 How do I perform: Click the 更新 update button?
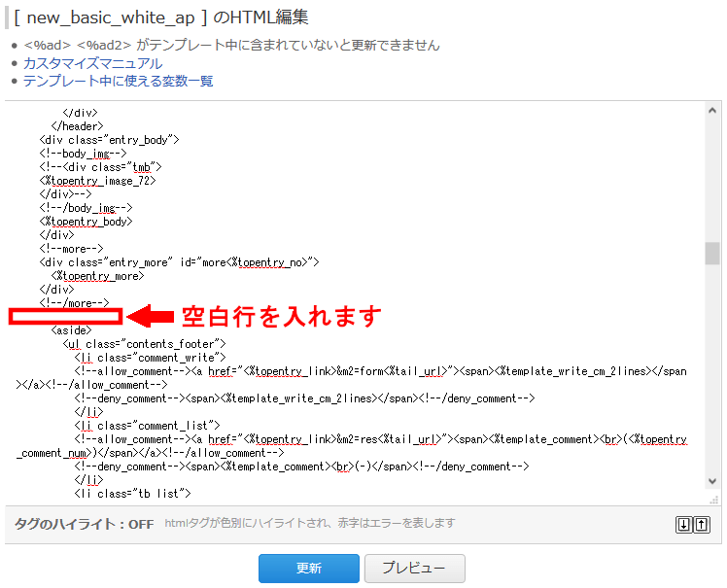(309, 568)
